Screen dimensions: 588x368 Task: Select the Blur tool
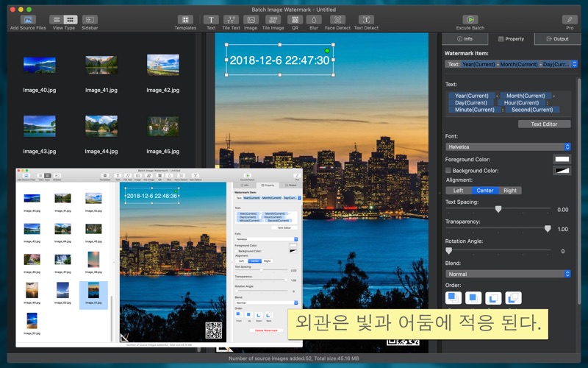tap(314, 20)
